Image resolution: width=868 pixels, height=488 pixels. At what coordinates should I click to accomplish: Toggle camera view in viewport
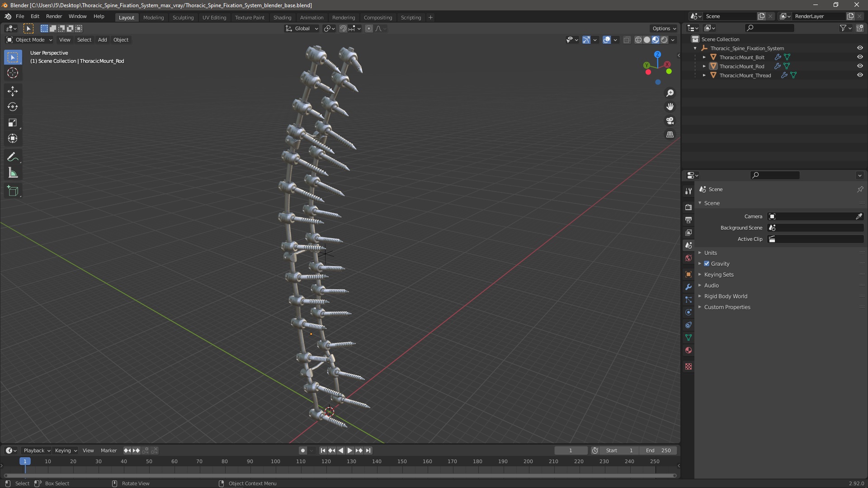point(670,121)
